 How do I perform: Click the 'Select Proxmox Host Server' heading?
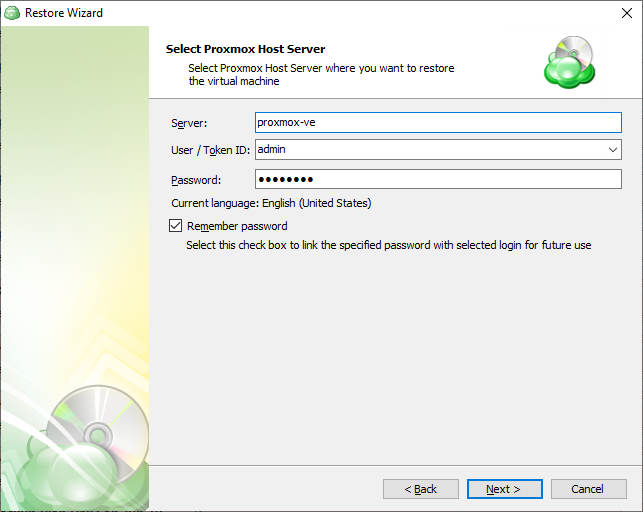245,49
